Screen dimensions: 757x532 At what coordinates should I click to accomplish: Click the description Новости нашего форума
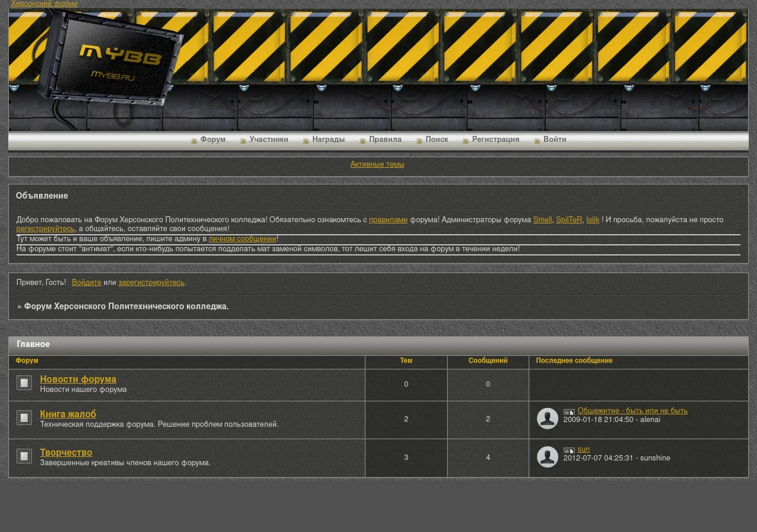pyautogui.click(x=83, y=390)
